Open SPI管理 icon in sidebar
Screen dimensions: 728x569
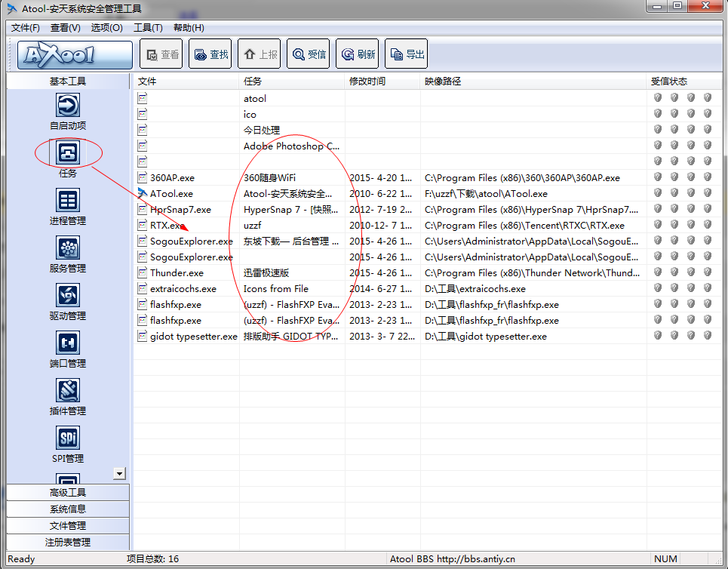coord(68,438)
